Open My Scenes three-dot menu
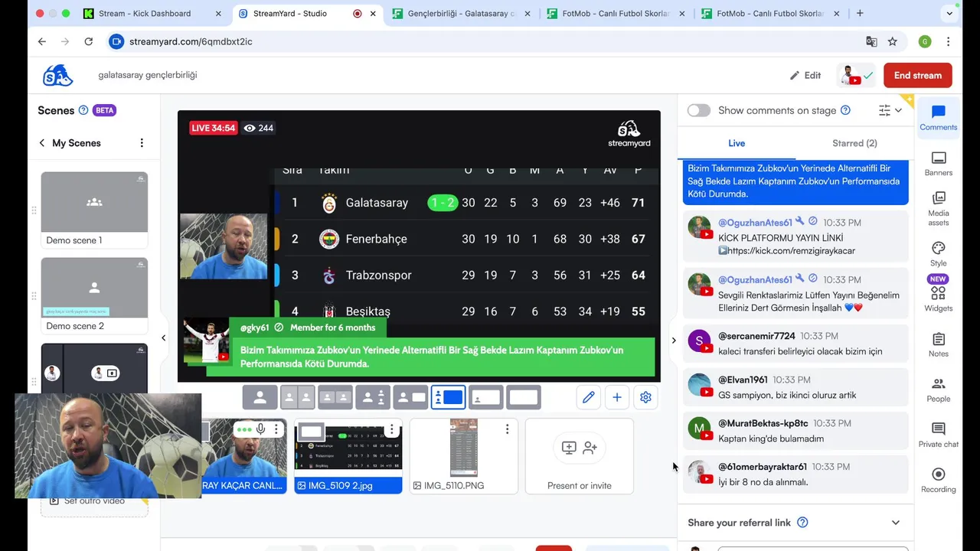Screen dimensions: 980x551 [x=142, y=143]
